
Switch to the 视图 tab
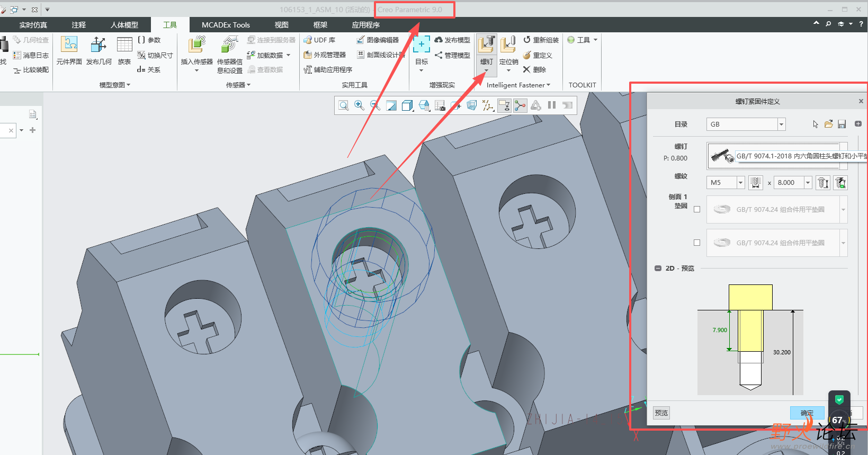click(x=282, y=25)
